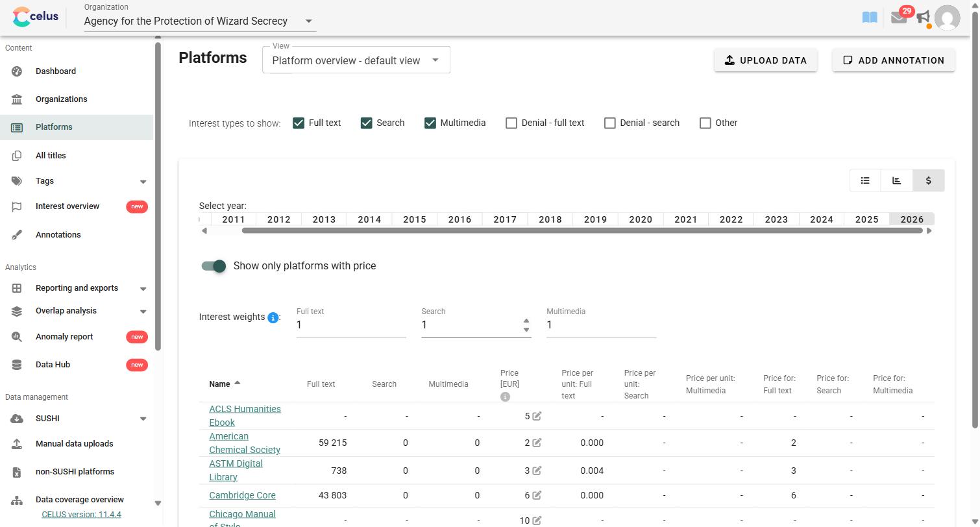Viewport: 980px width, 527px height.
Task: Click the Organizations building icon
Action: 17,99
